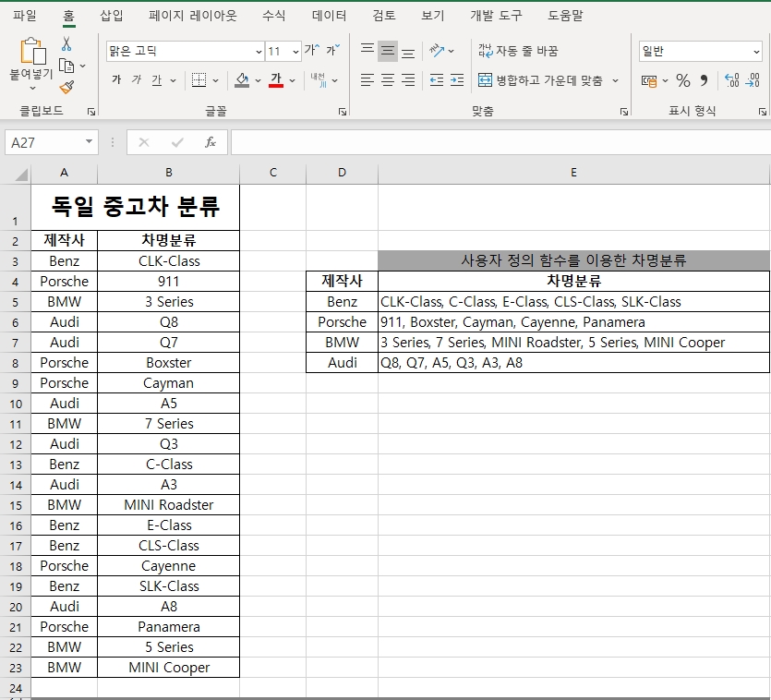Image resolution: width=771 pixels, height=700 pixels.
Task: Click cell containing 'MINI Roadster'
Action: click(169, 505)
